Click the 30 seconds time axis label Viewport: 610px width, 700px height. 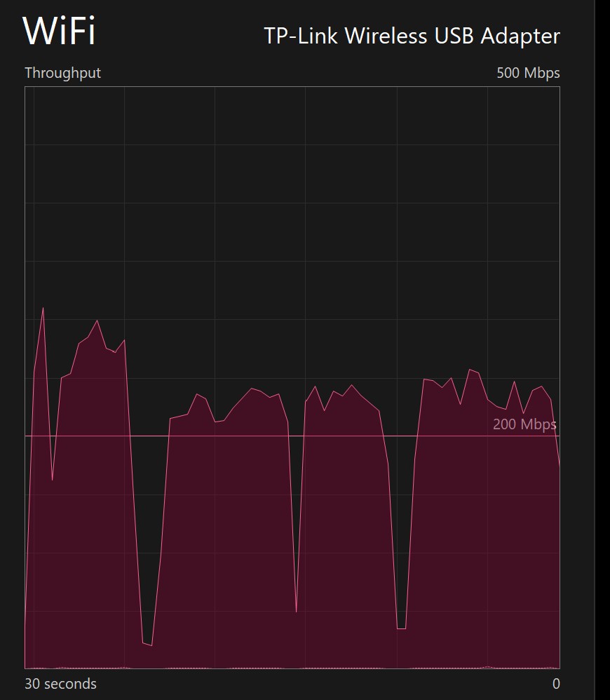(60, 683)
